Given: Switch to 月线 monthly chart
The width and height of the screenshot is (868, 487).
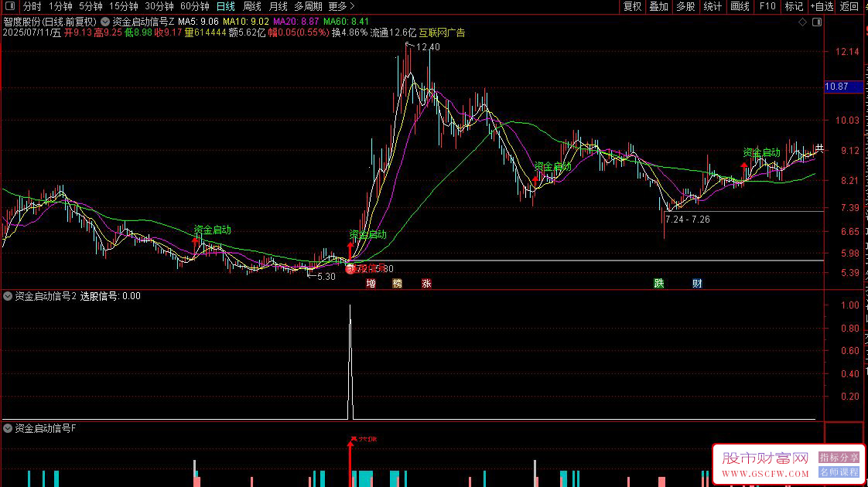Looking at the screenshot, I should point(278,7).
